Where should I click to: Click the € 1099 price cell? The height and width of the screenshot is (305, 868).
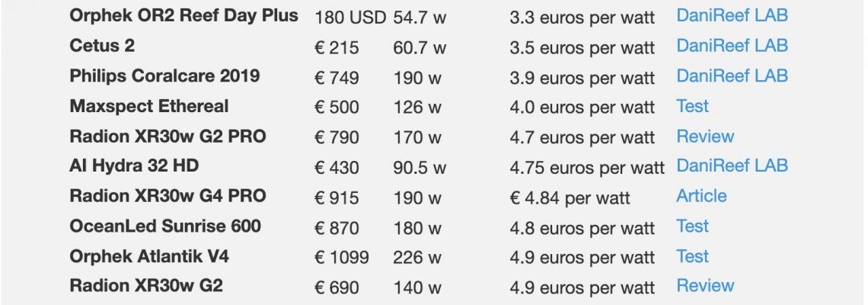click(x=342, y=258)
